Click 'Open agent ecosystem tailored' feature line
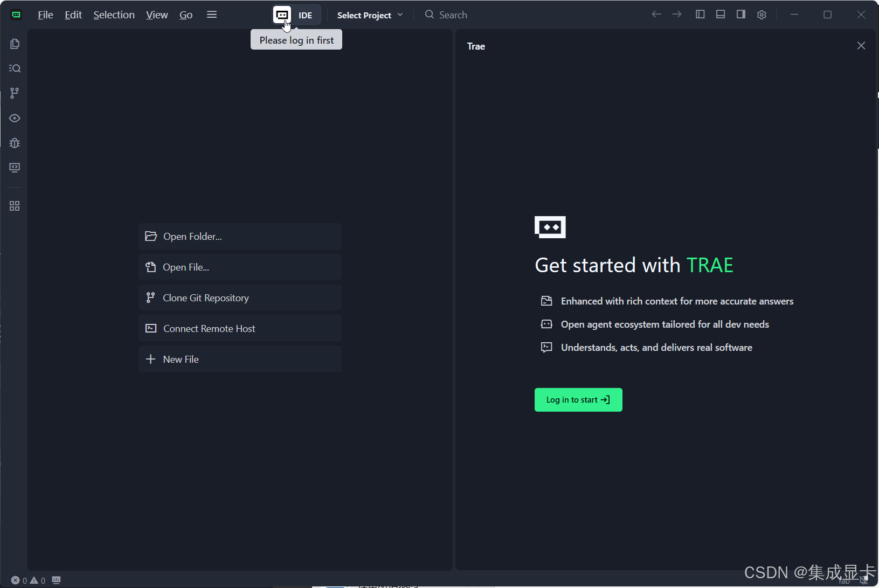This screenshot has height=588, width=879. click(x=655, y=324)
